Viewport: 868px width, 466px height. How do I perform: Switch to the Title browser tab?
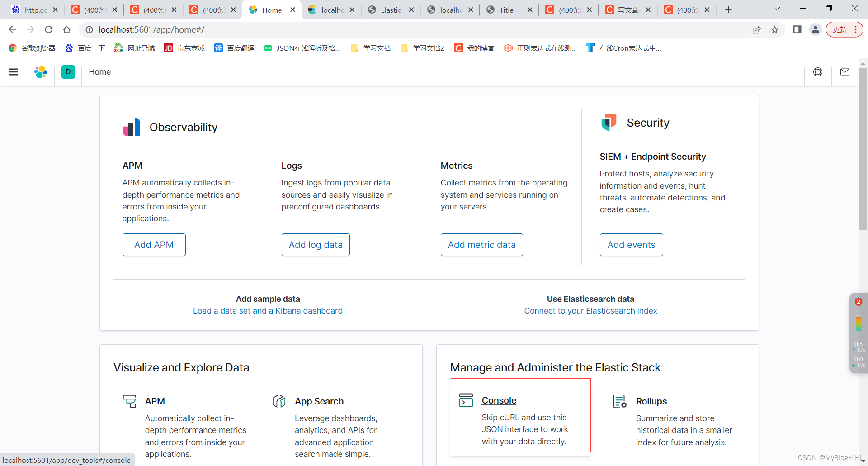(x=505, y=10)
